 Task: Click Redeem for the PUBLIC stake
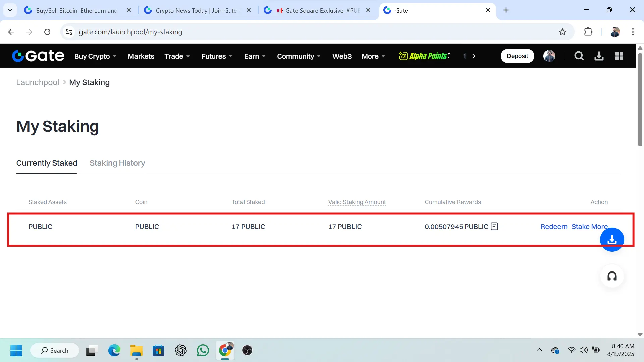point(554,227)
